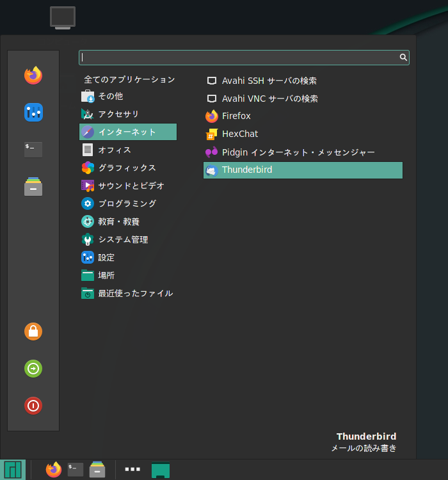
Task: Select 全てのアプリケーション category
Action: tap(129, 79)
